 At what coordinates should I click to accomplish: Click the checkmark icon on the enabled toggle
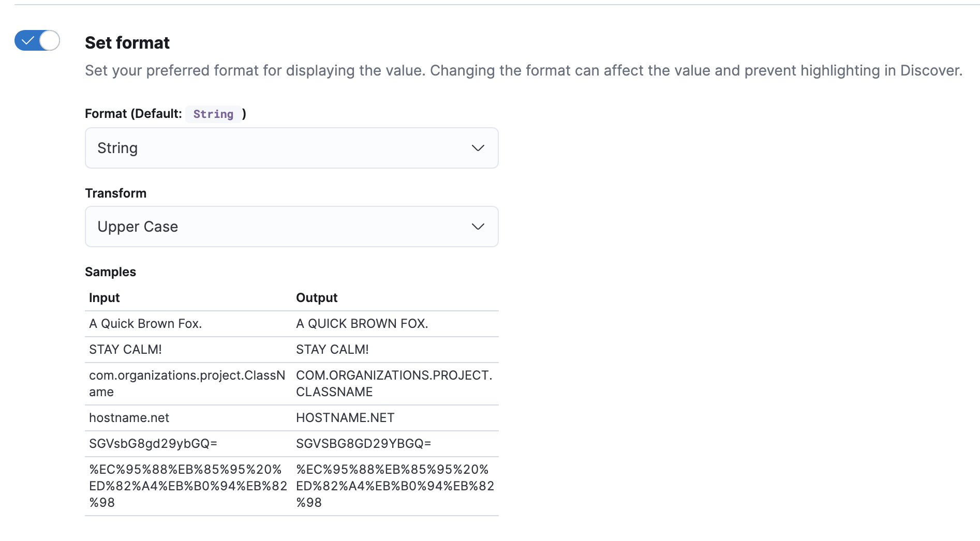click(29, 40)
